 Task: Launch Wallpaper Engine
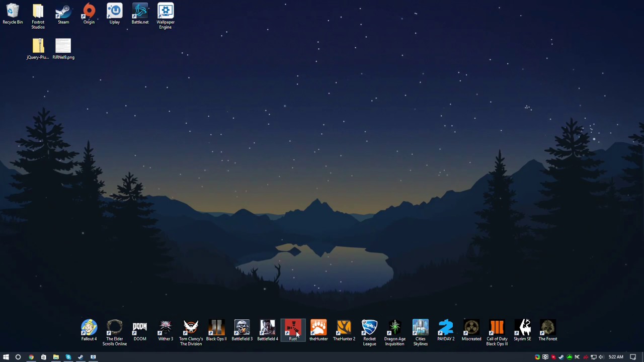coord(165,11)
